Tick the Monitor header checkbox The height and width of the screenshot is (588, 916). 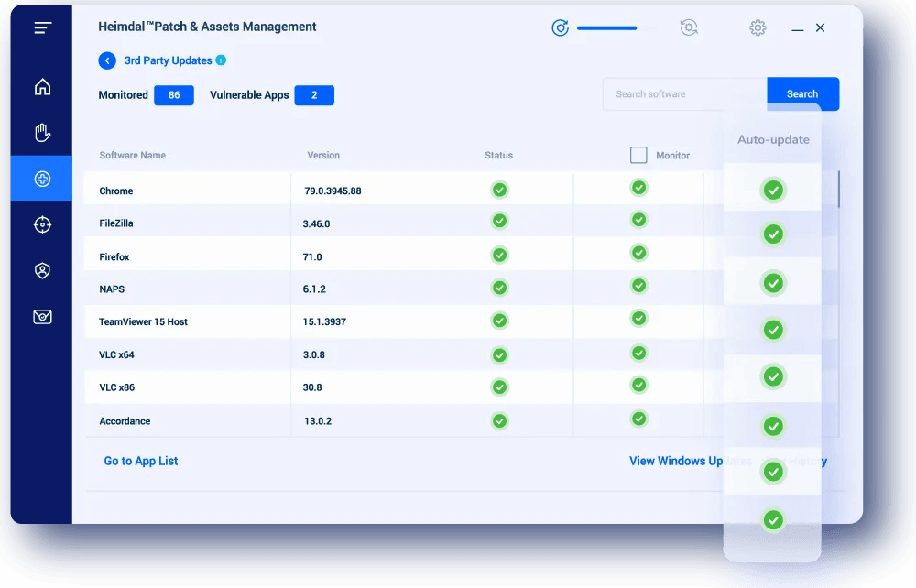pyautogui.click(x=638, y=155)
